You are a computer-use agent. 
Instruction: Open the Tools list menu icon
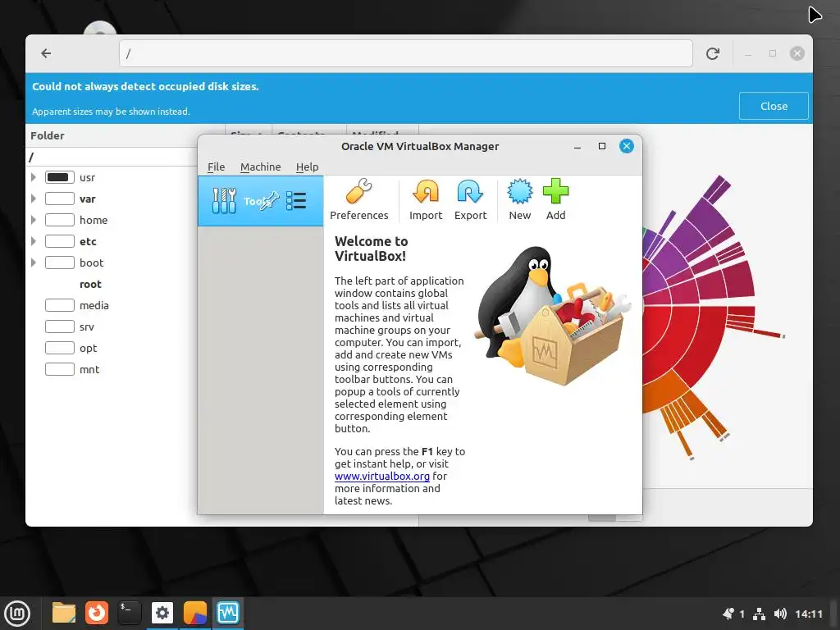[x=295, y=201]
